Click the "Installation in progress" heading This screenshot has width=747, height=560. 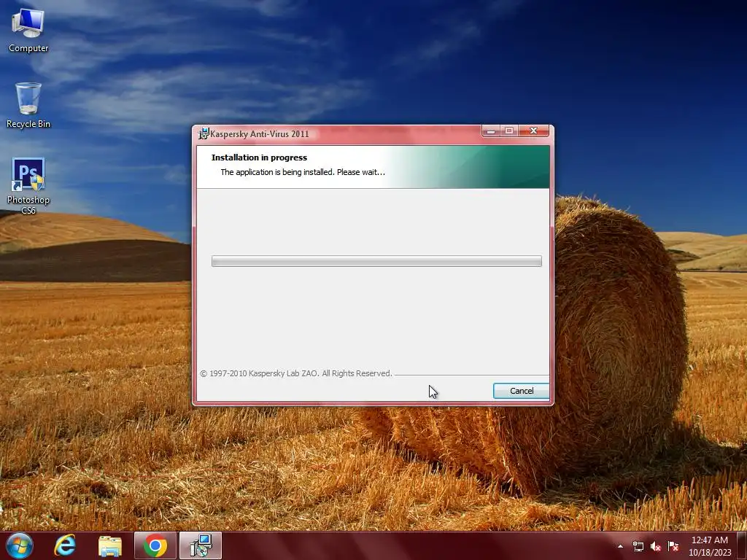tap(259, 157)
